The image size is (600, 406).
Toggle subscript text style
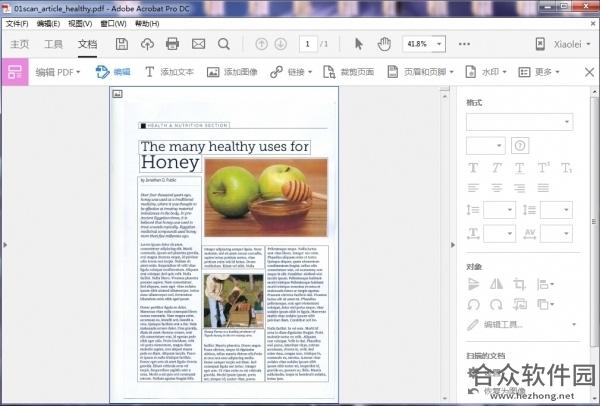[x=566, y=168]
